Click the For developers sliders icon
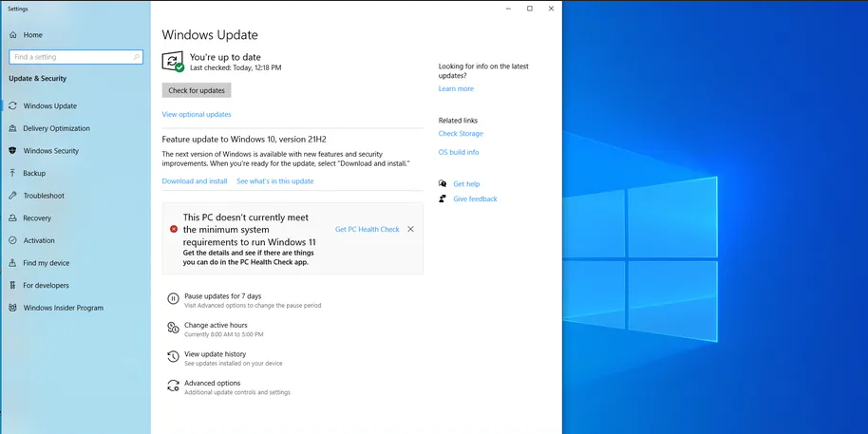This screenshot has height=434, width=868. [12, 285]
